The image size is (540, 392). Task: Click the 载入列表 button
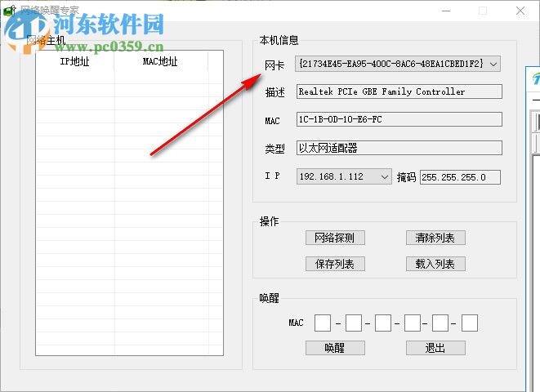pos(435,264)
